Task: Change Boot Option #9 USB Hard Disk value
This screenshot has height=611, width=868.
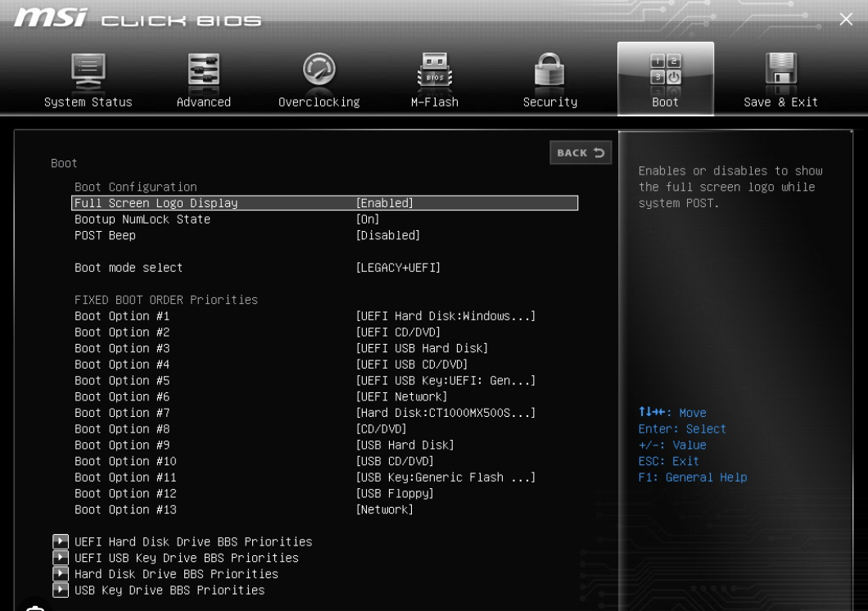Action: [405, 445]
